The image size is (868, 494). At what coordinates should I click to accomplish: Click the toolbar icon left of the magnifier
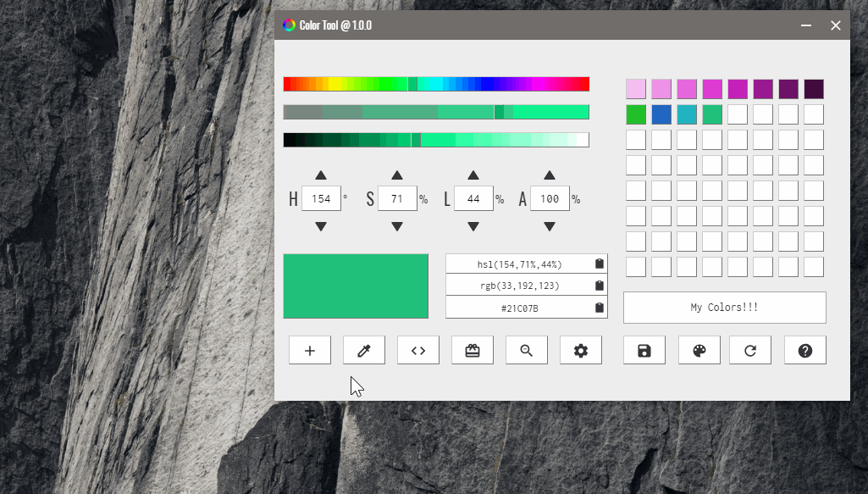click(473, 350)
